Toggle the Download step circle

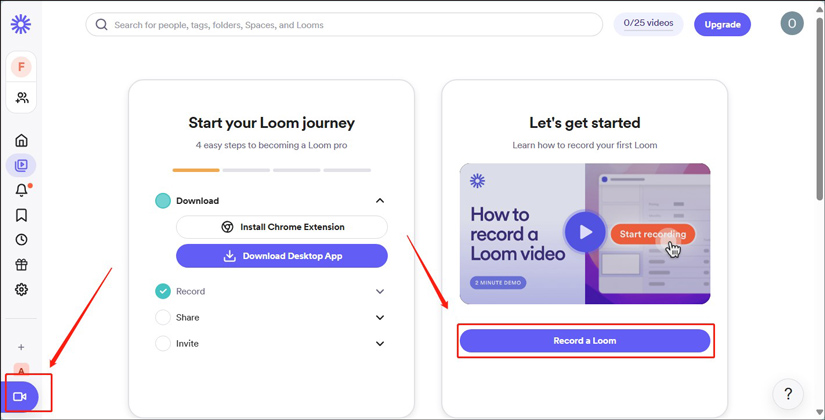point(163,201)
